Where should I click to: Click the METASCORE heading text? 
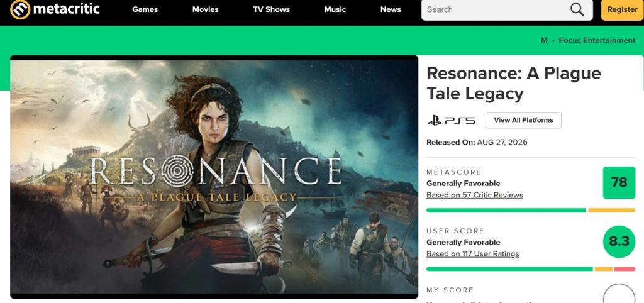click(x=454, y=172)
